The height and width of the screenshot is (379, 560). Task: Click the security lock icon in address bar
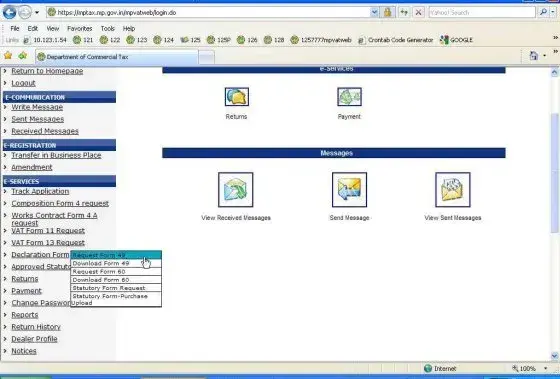(x=387, y=13)
